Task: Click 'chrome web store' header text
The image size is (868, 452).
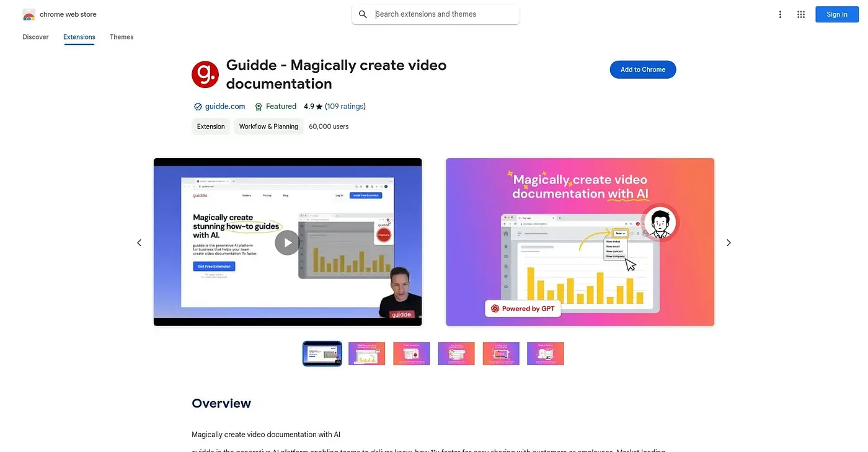Action: 68,14
